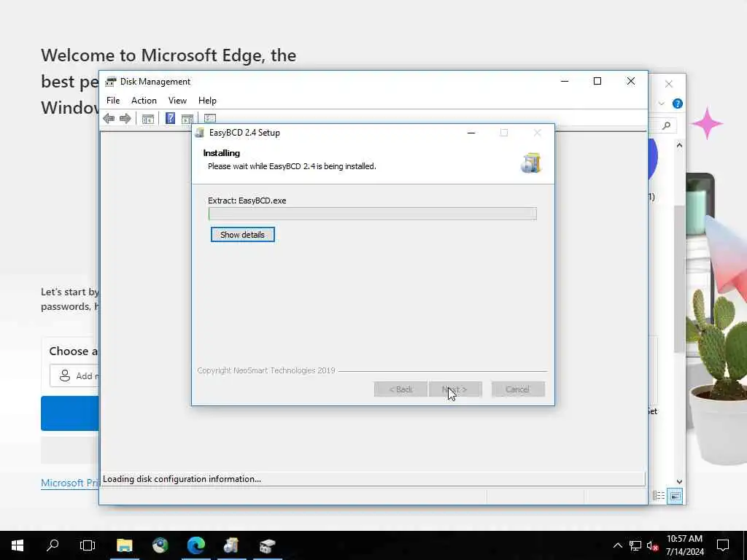The width and height of the screenshot is (747, 560).
Task: Click the Loading disk configuration status text
Action: [x=182, y=479]
